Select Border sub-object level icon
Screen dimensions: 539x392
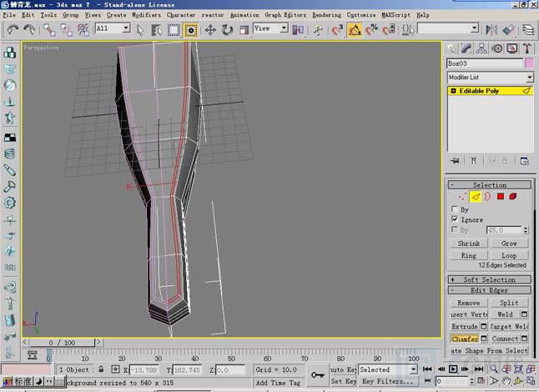[x=487, y=197]
